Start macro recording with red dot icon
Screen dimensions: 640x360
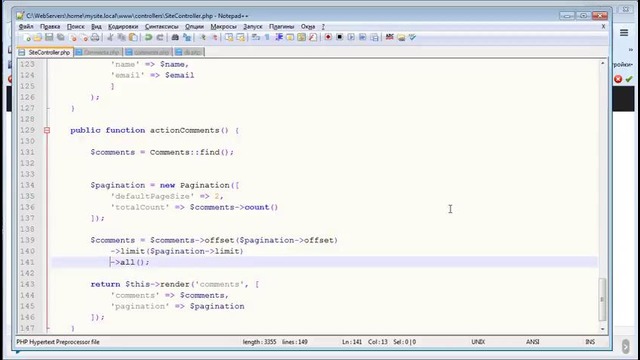328,38
